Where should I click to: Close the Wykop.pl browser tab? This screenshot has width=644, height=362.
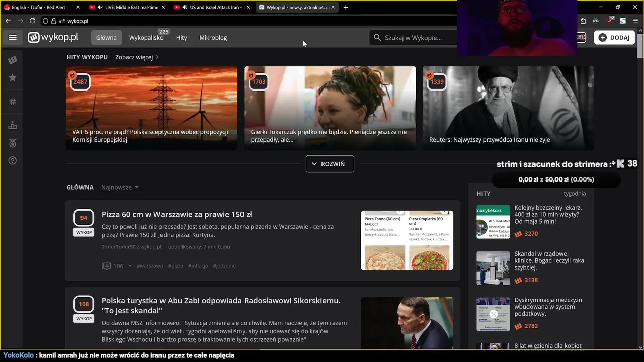(x=333, y=7)
